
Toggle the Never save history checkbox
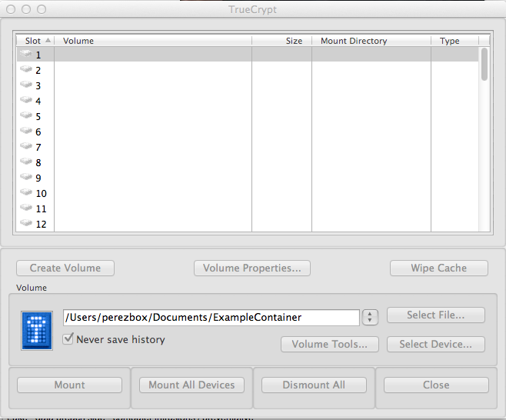pos(68,338)
